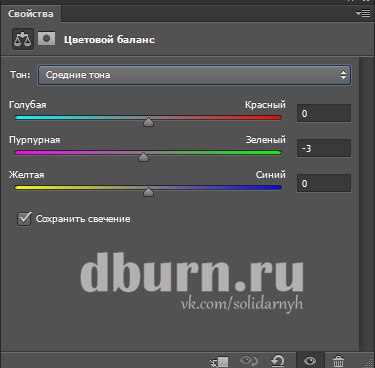The height and width of the screenshot is (368, 375).
Task: Uncheck the Сохранить свечение checkbox
Action: pos(24,219)
